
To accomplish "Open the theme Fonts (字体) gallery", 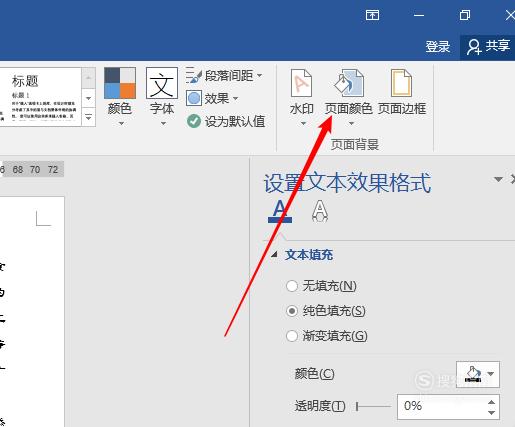I will pos(162,97).
